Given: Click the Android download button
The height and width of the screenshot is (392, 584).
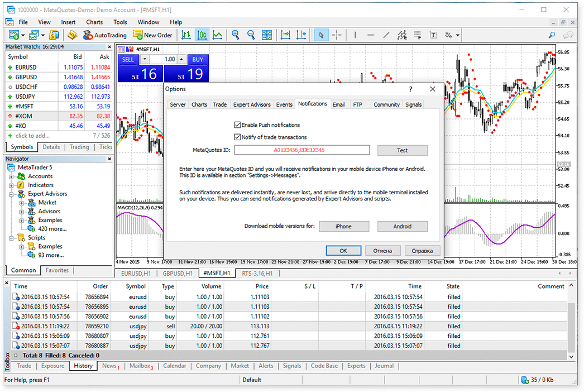Looking at the screenshot, I should tap(402, 226).
